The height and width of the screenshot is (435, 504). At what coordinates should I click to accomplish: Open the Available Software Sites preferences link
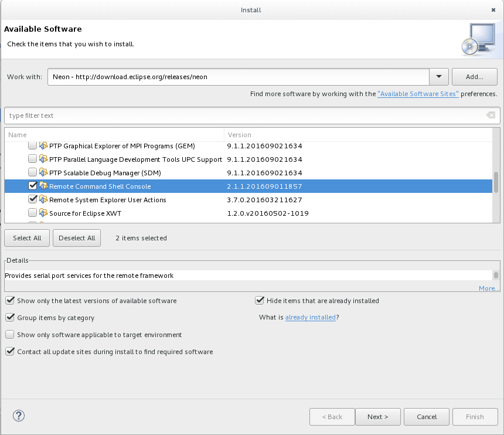coord(418,94)
